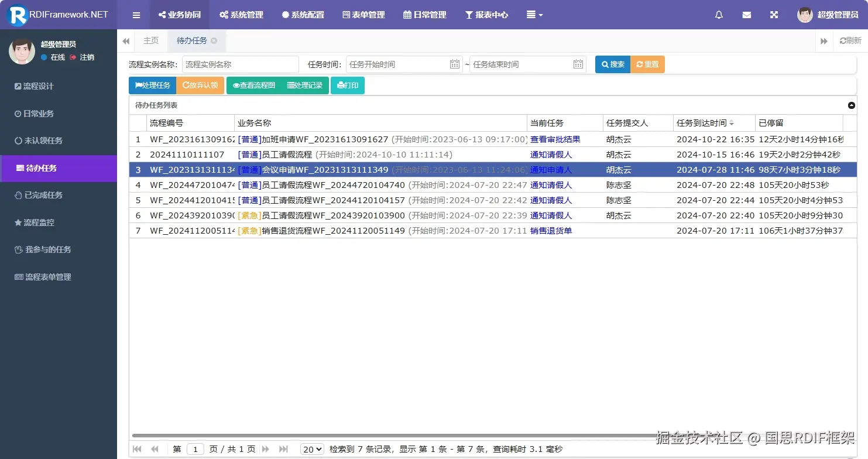Collapse the 待办任务列表 panel
868x459 pixels.
click(852, 105)
